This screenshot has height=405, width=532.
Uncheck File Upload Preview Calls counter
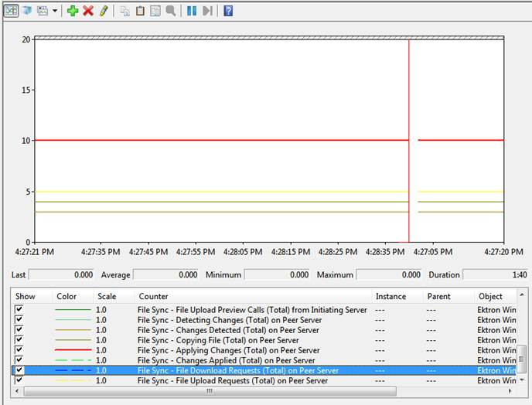click(19, 309)
